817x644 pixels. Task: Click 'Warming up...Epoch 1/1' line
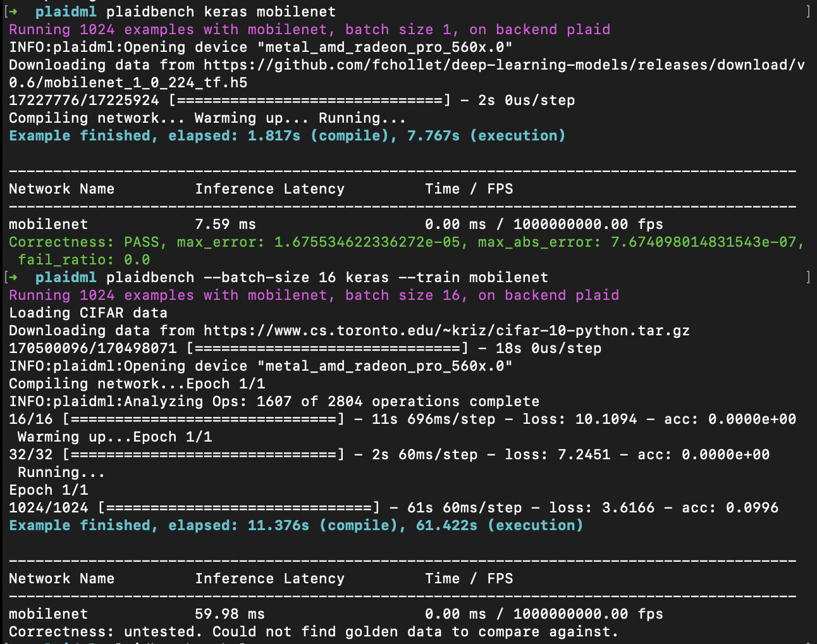tap(114, 437)
